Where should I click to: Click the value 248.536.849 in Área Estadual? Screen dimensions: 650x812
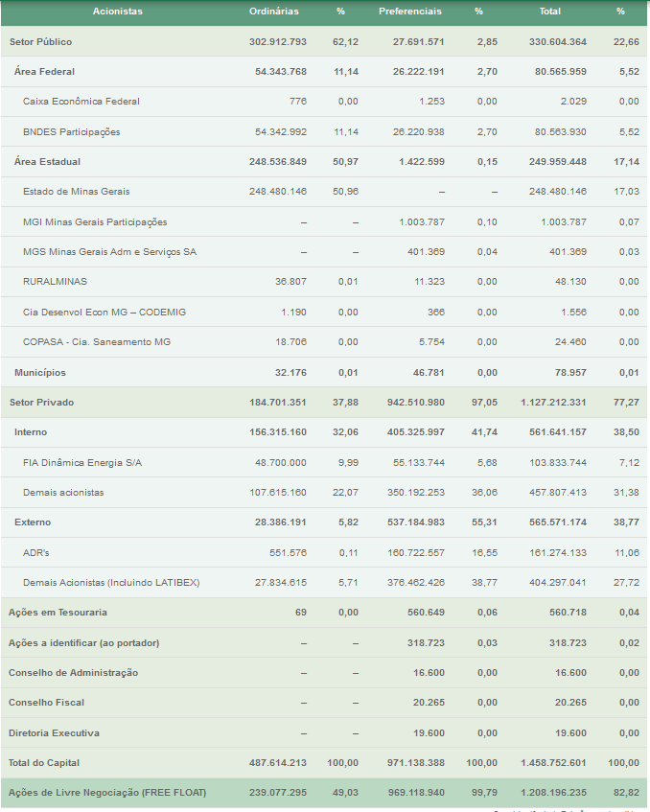pos(278,162)
